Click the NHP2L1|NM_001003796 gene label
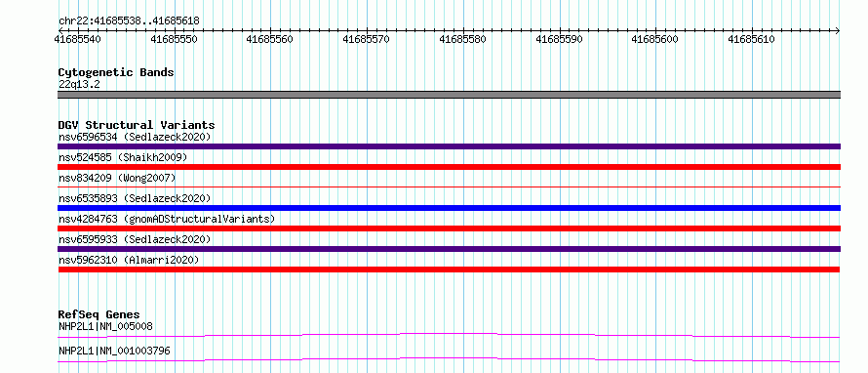The image size is (868, 373). [x=114, y=351]
